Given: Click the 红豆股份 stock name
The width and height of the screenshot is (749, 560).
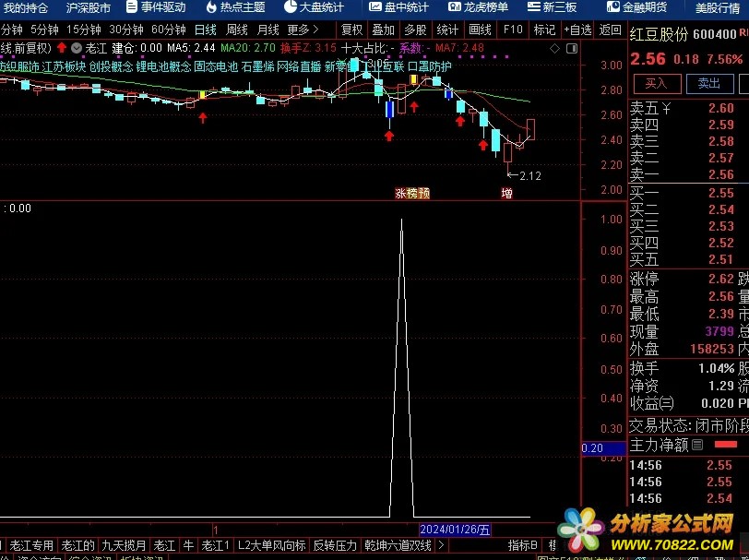Looking at the screenshot, I should 659,34.
